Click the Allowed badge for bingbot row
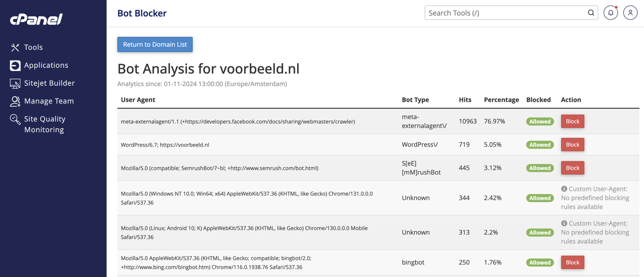The width and height of the screenshot is (644, 277). (540, 263)
